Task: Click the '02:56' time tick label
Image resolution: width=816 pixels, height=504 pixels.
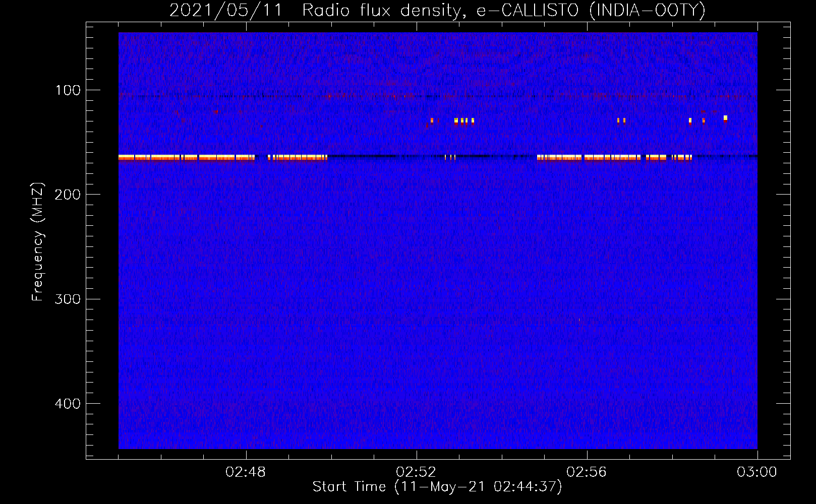Action: tap(587, 472)
